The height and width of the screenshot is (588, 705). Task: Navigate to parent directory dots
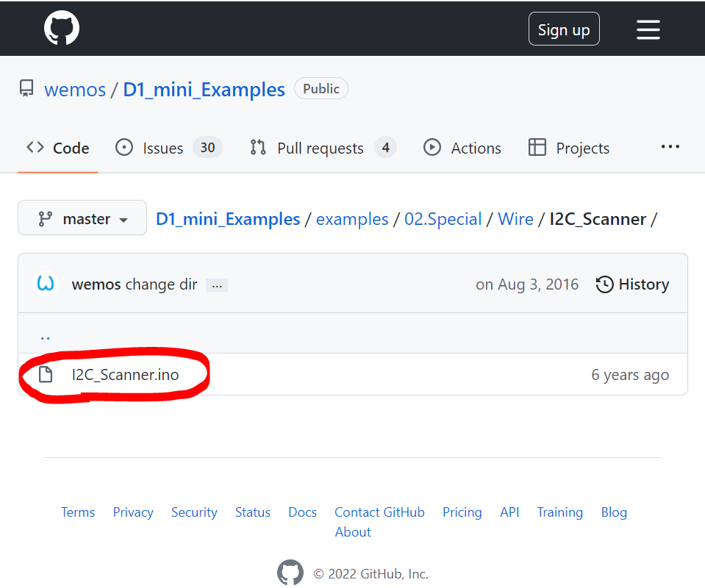tap(46, 335)
